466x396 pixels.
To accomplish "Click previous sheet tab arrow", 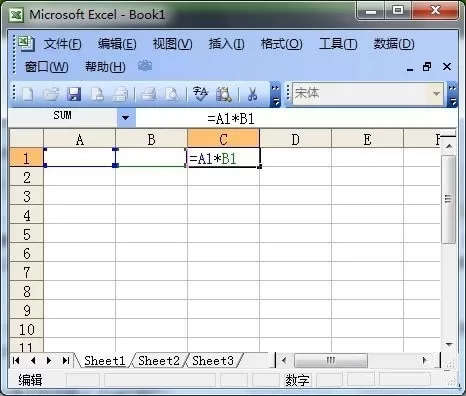I will pyautogui.click(x=33, y=360).
